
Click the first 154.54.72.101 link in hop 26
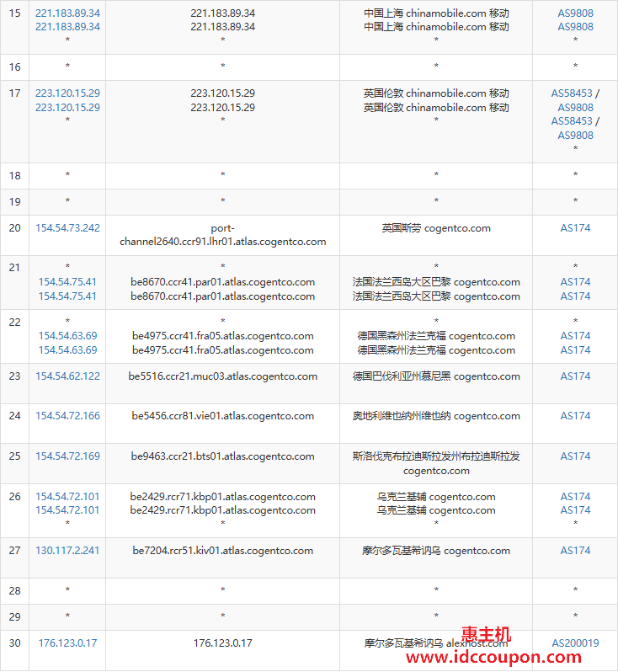click(x=67, y=496)
